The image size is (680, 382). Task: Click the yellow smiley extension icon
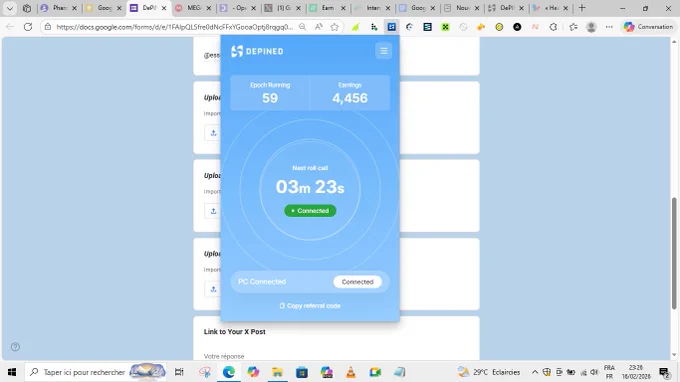click(499, 27)
